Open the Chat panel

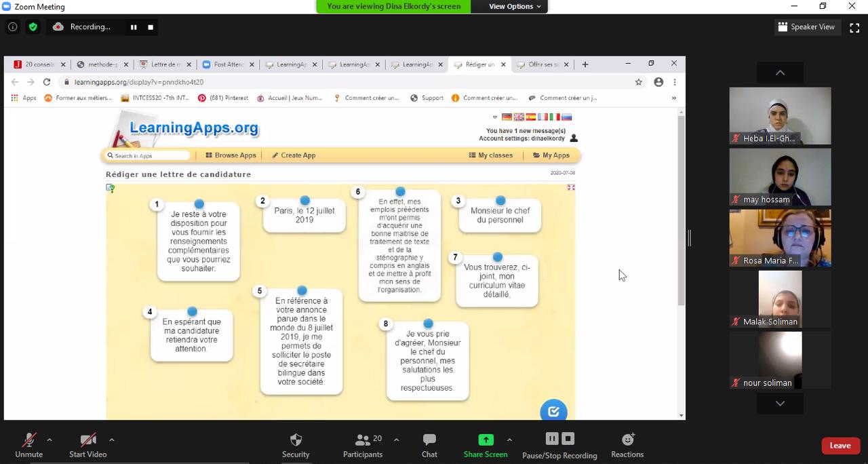(x=429, y=445)
